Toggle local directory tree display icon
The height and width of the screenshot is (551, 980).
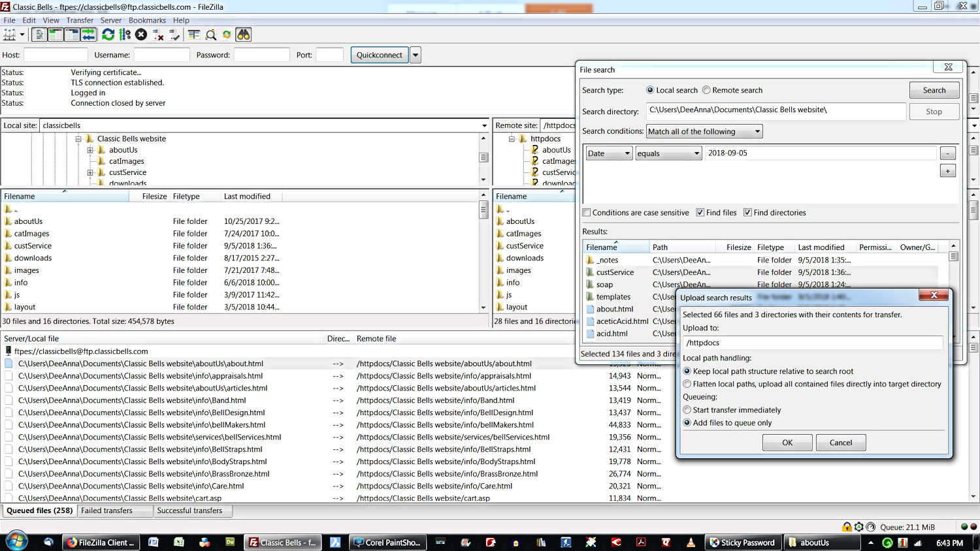point(56,35)
